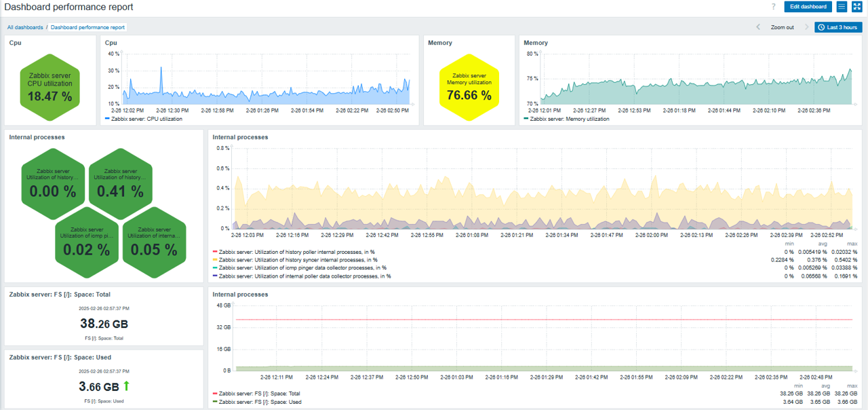This screenshot has height=410, width=868.
Task: Click the red history poller legend swatch
Action: (215, 252)
